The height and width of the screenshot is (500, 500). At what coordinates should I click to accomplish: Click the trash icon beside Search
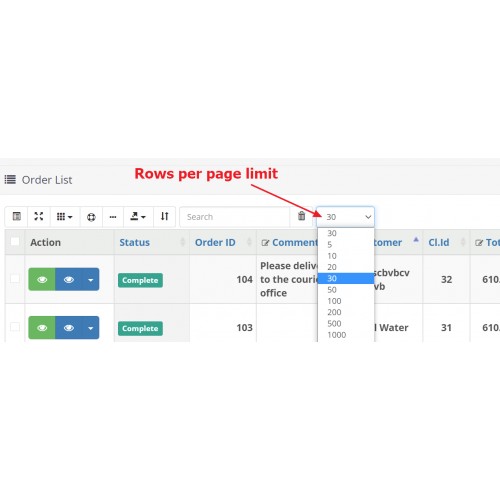tap(301, 216)
